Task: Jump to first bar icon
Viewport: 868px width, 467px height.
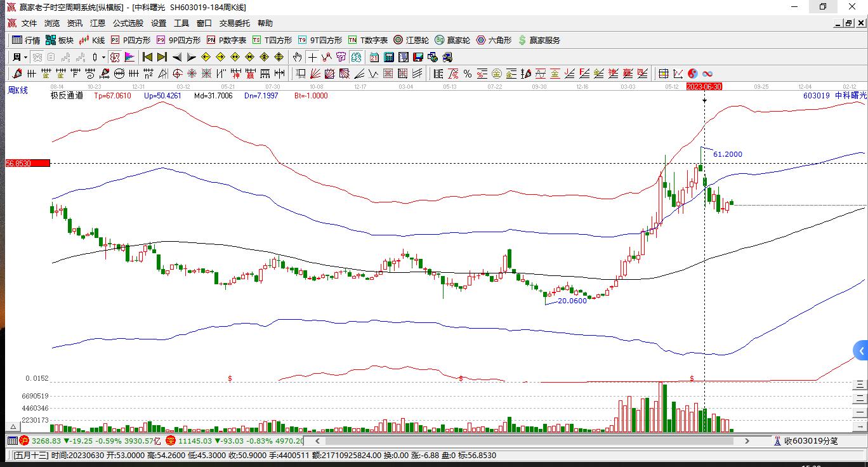Action: 147,57
